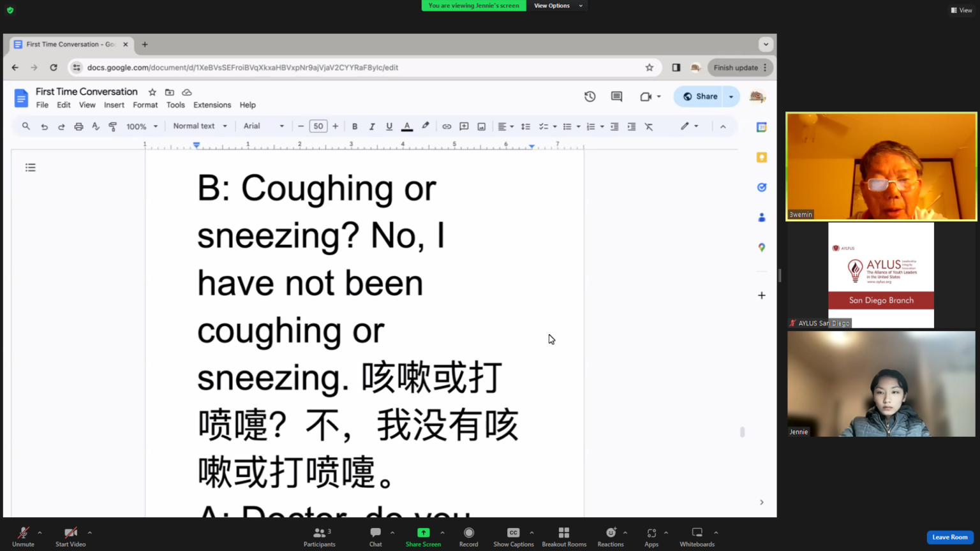Start Video in Zoom
The image size is (980, 551).
[x=70, y=536]
